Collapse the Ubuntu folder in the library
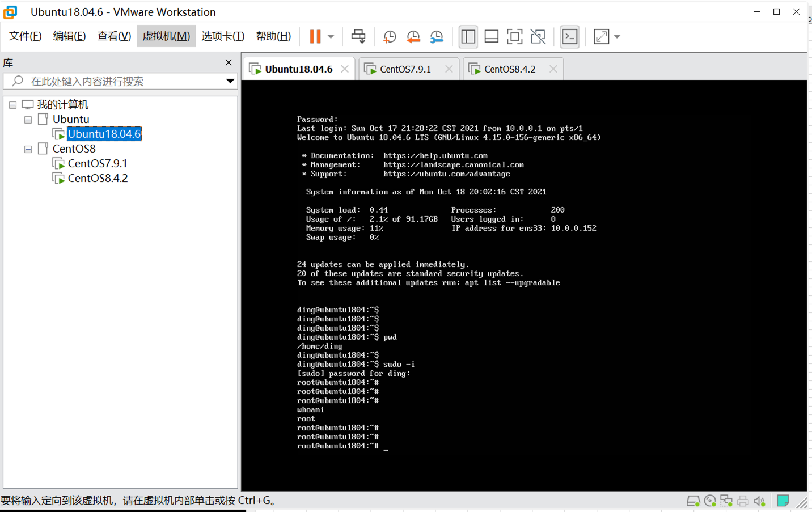812x512 pixels. (x=28, y=120)
